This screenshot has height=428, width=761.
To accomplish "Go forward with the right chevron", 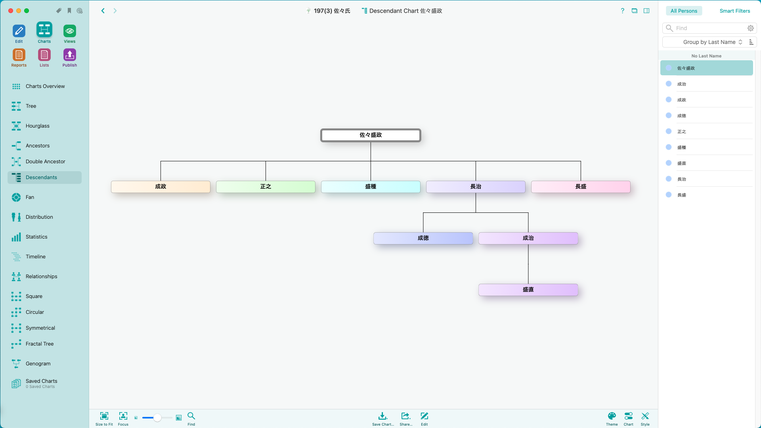I will coord(115,11).
